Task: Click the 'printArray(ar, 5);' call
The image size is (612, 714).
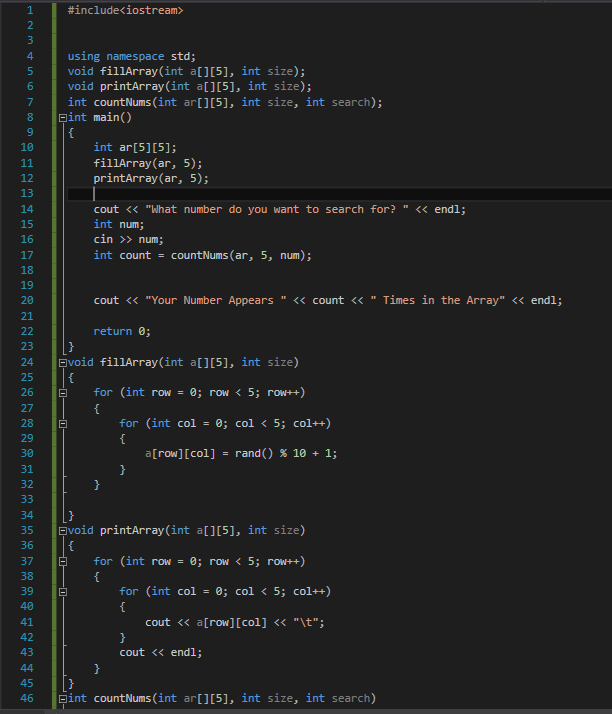Action: point(151,178)
